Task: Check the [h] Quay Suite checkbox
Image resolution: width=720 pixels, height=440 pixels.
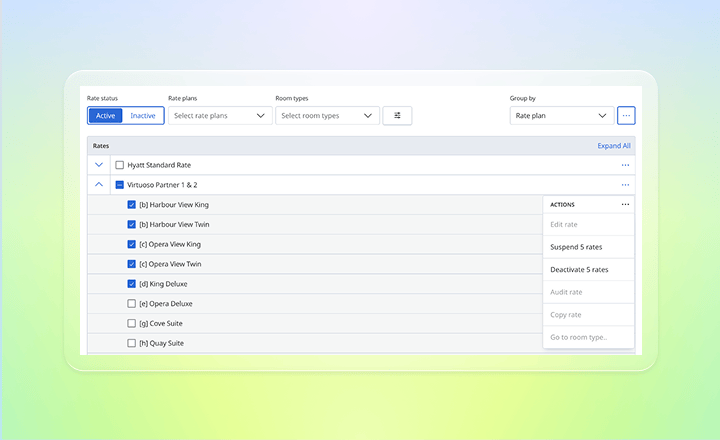Action: 132,343
